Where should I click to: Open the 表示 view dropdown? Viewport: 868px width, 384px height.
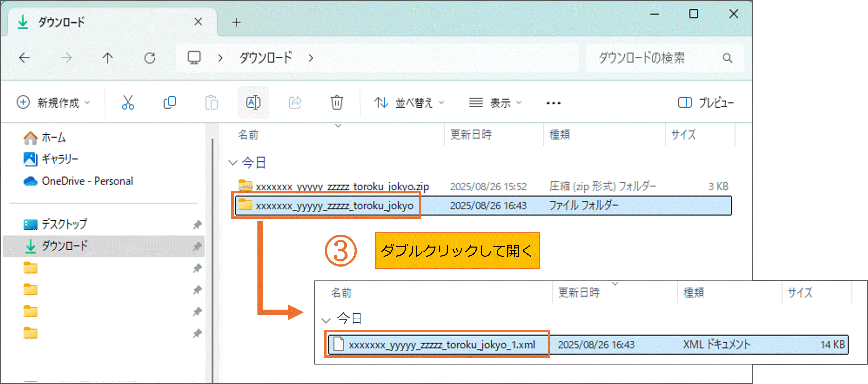point(495,103)
